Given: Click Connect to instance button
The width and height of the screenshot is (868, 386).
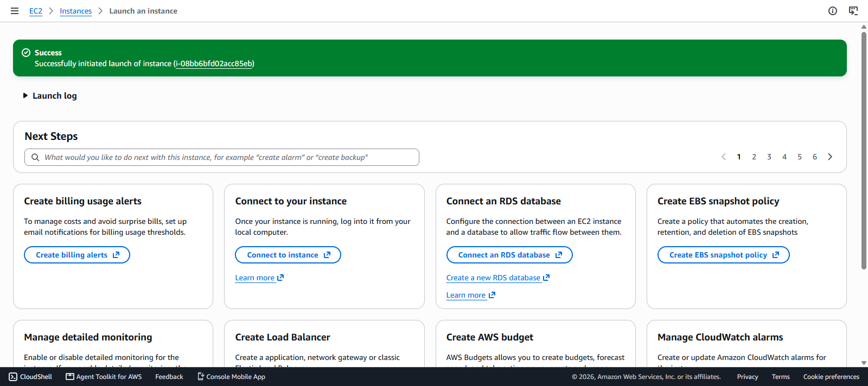Looking at the screenshot, I should [x=288, y=255].
